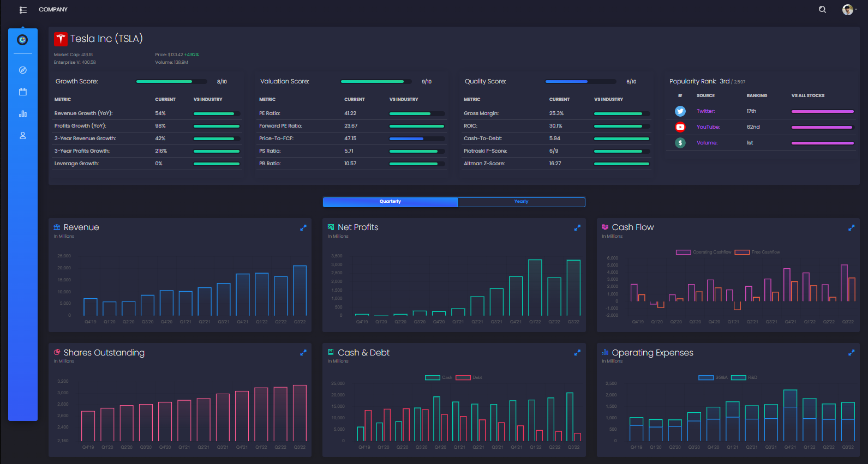Click the 3-Year Profits Growth value 216%
Screen dimensions: 868x464
tap(161, 151)
